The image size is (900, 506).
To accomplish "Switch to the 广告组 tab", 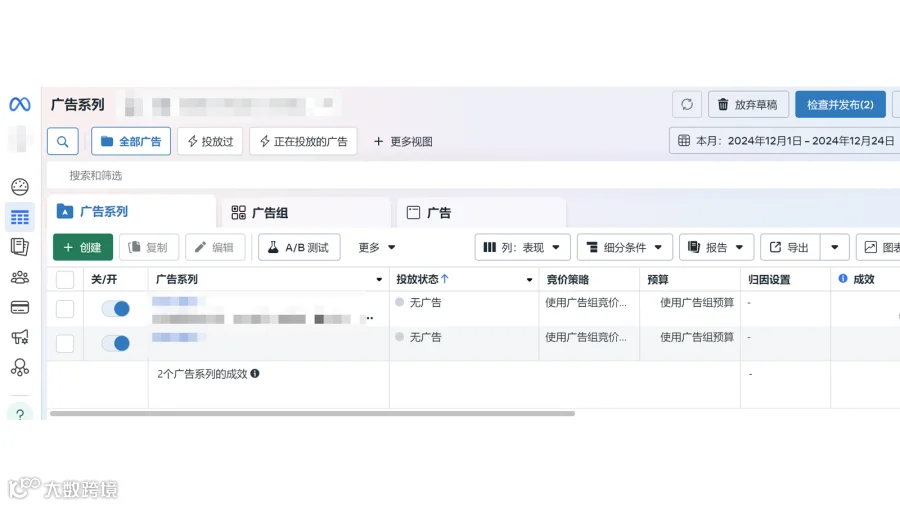I will (x=307, y=213).
